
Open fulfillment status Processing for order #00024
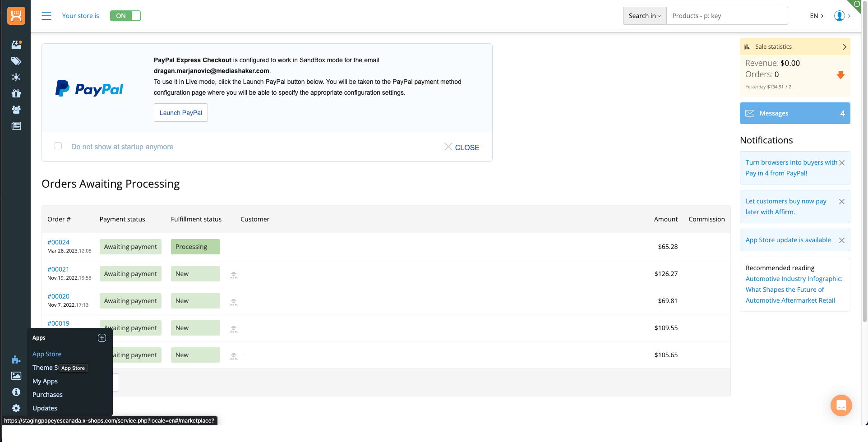(x=195, y=247)
